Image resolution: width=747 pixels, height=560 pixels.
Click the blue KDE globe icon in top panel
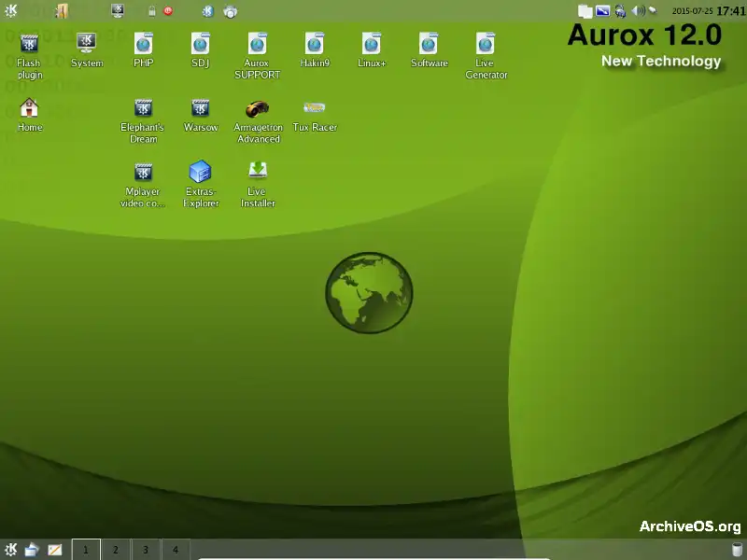[x=207, y=11]
